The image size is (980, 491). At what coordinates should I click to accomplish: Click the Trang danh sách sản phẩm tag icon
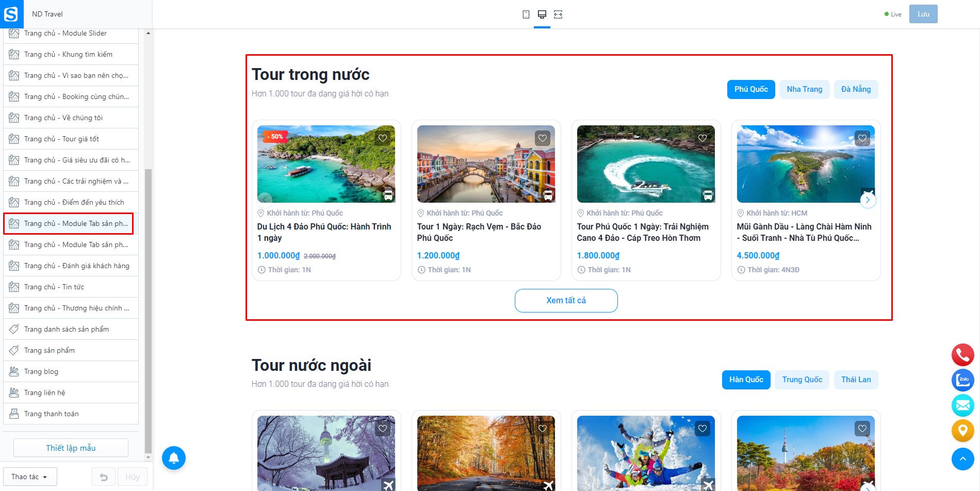pyautogui.click(x=14, y=329)
